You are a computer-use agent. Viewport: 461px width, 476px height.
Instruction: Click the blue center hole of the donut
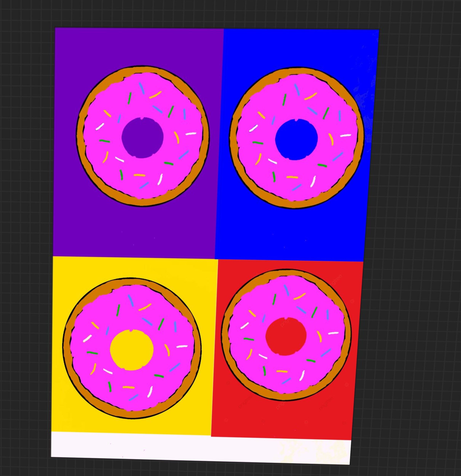[x=296, y=139]
